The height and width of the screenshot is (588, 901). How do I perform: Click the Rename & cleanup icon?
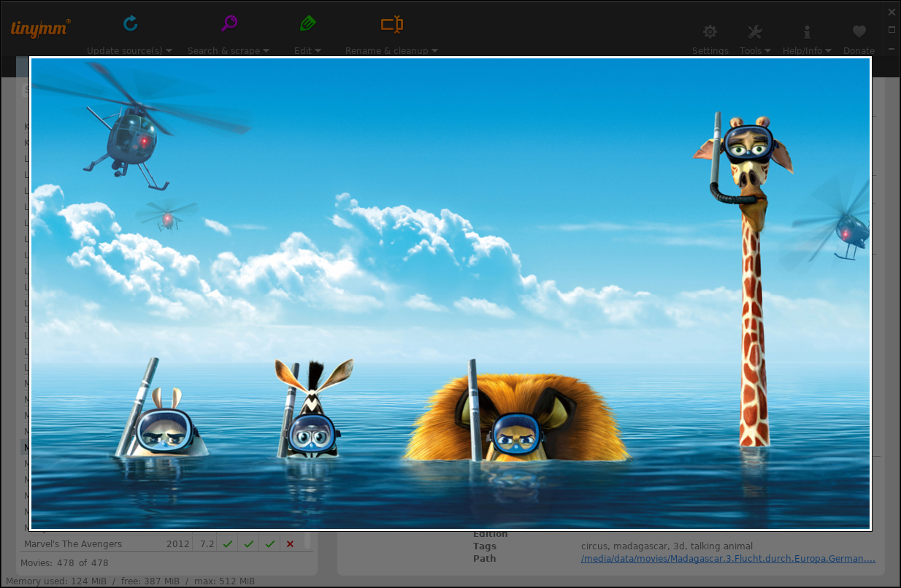(392, 24)
